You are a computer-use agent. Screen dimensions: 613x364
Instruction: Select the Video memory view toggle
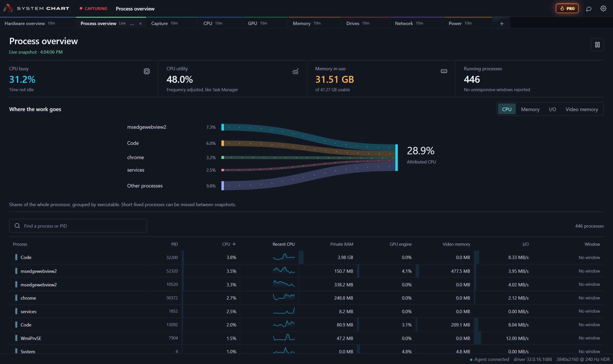[x=582, y=109]
